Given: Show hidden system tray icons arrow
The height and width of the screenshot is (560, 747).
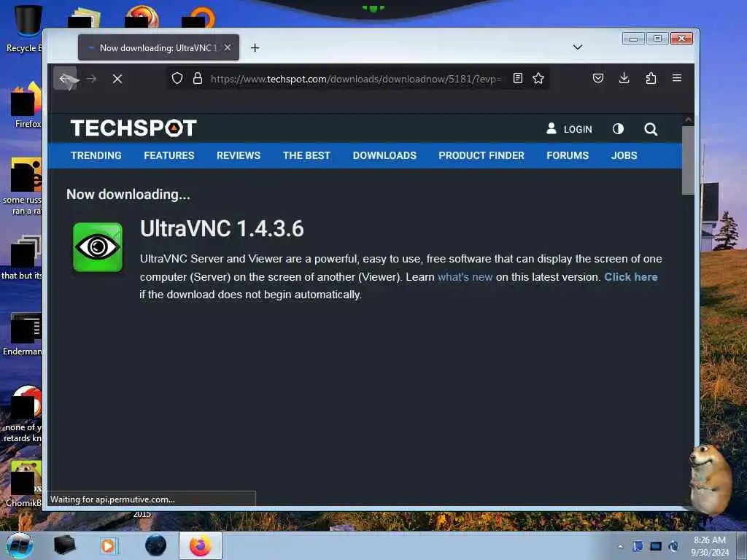Looking at the screenshot, I should pos(620,546).
